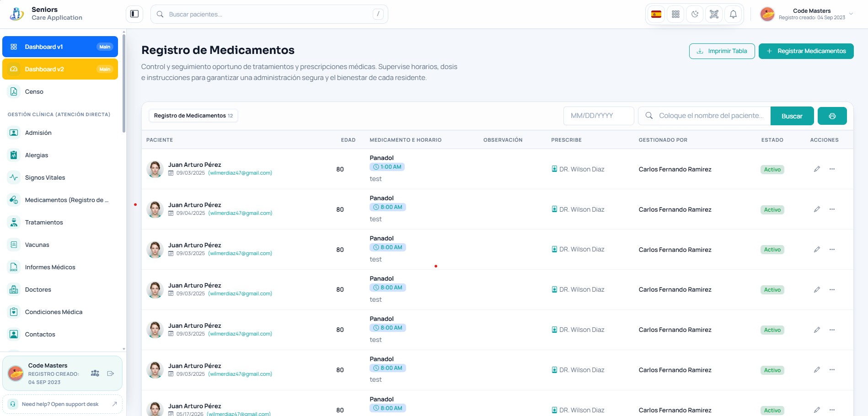Click the first row patient avatar
868x416 pixels.
pos(155,169)
